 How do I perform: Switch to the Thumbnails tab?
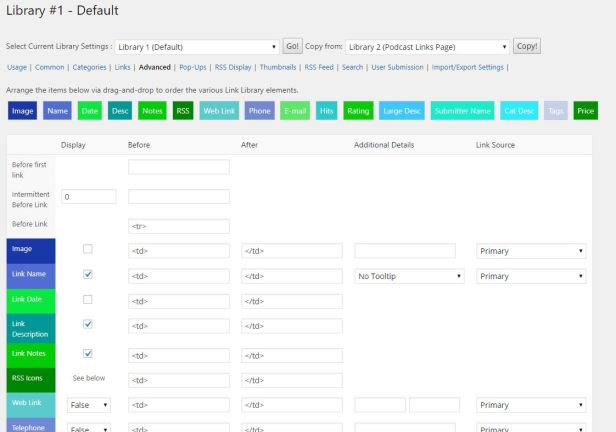tap(278, 67)
